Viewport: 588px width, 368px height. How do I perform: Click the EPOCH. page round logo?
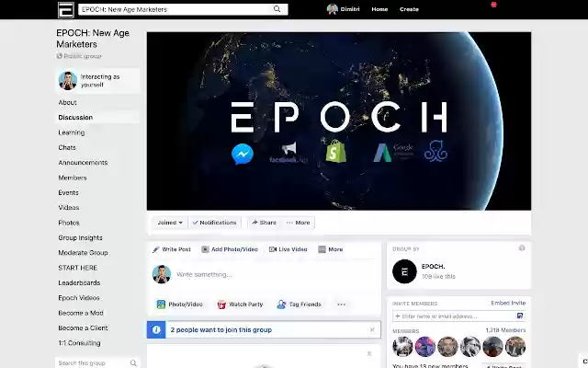click(404, 271)
